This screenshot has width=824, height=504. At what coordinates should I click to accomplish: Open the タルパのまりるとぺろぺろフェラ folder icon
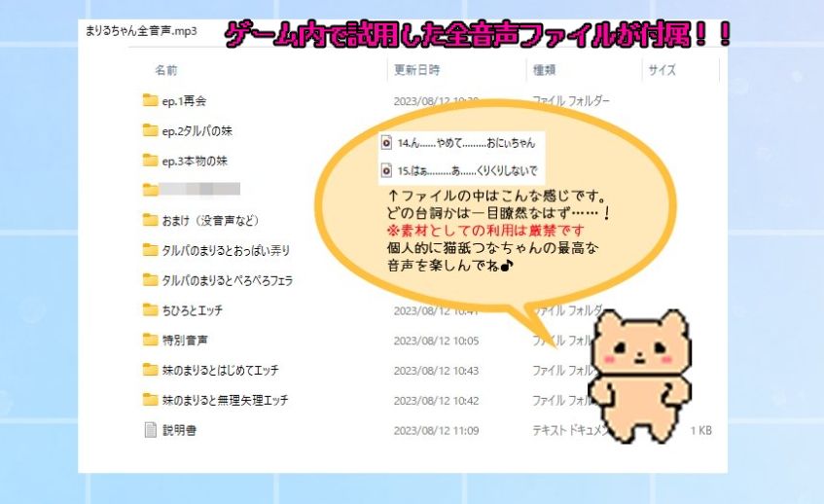click(150, 280)
